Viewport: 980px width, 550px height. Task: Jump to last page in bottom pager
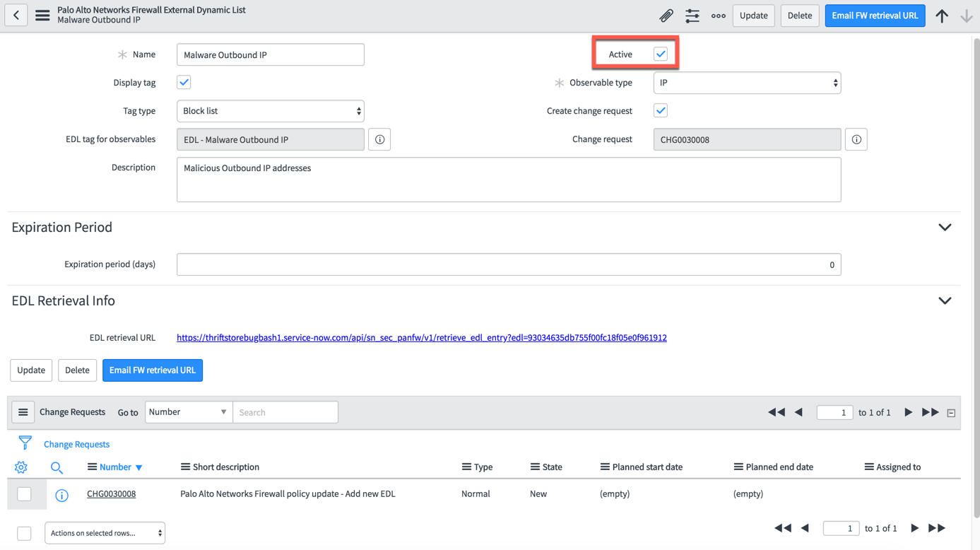click(x=937, y=528)
